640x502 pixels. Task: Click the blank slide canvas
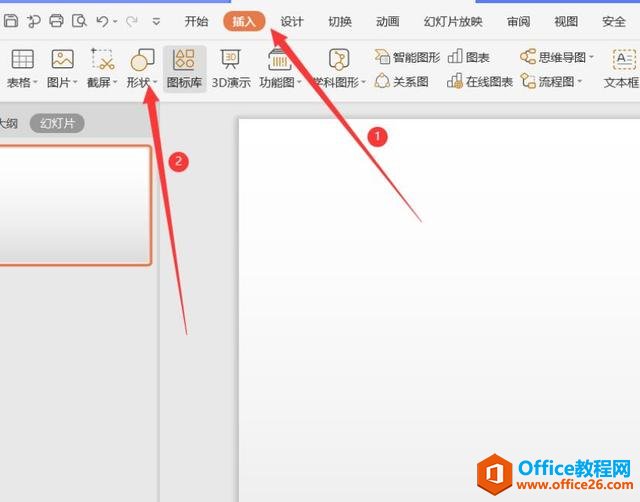click(439, 310)
